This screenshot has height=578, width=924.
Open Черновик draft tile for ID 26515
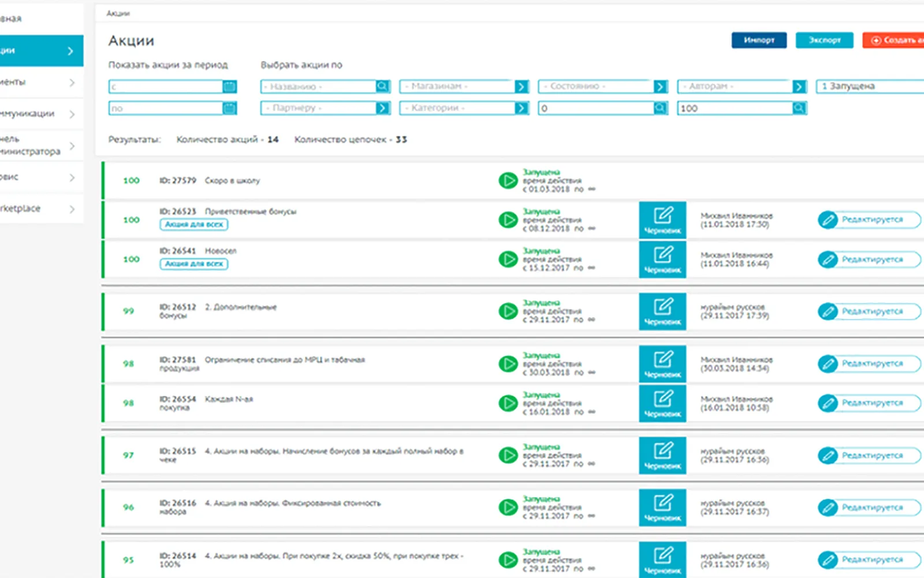(662, 455)
